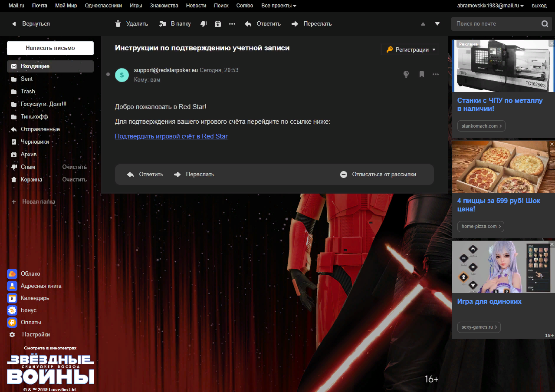
Task: Open the Новости top menu item
Action: point(196,6)
